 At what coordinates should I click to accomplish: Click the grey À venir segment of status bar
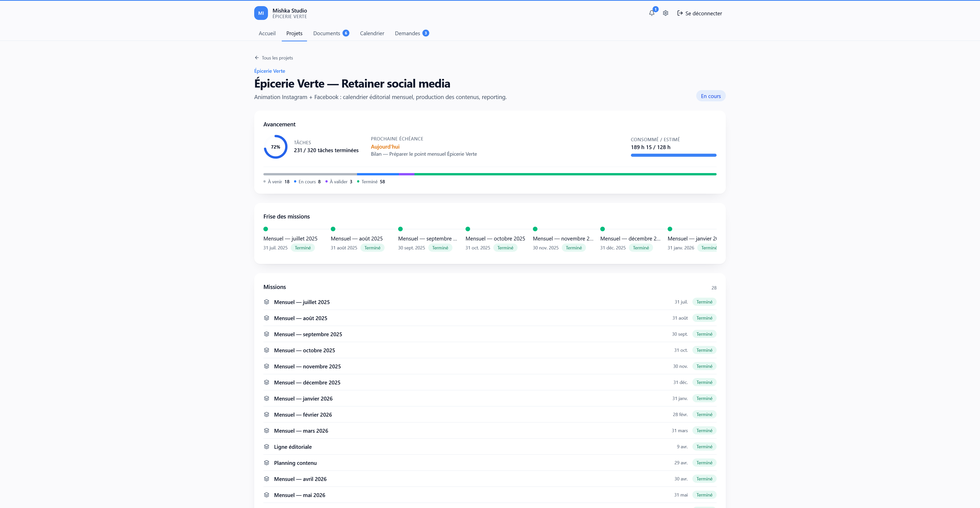coord(310,174)
